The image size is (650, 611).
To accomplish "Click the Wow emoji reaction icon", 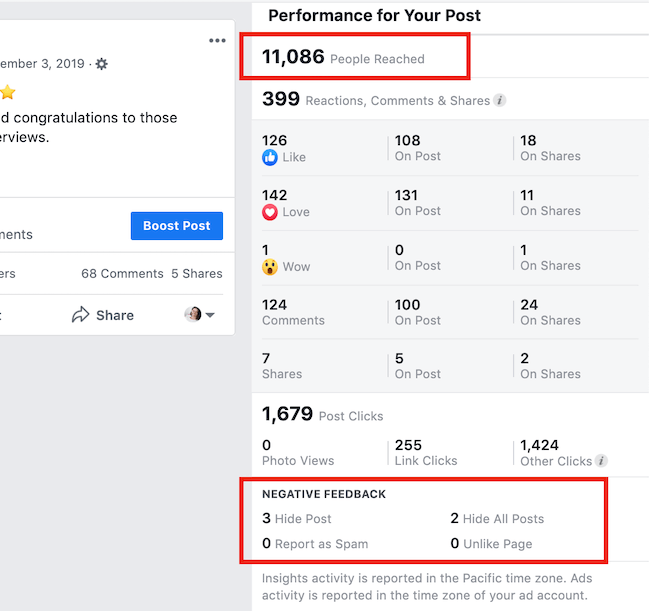I will 270,267.
